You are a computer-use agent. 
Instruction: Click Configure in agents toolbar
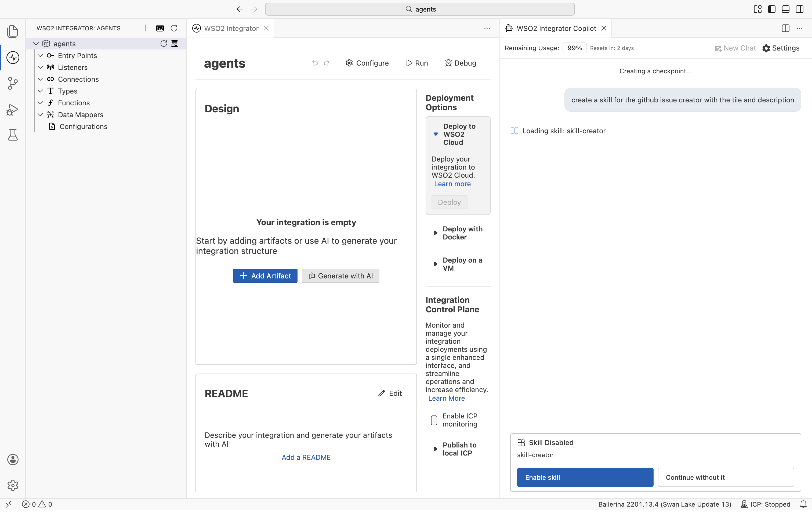(x=367, y=63)
